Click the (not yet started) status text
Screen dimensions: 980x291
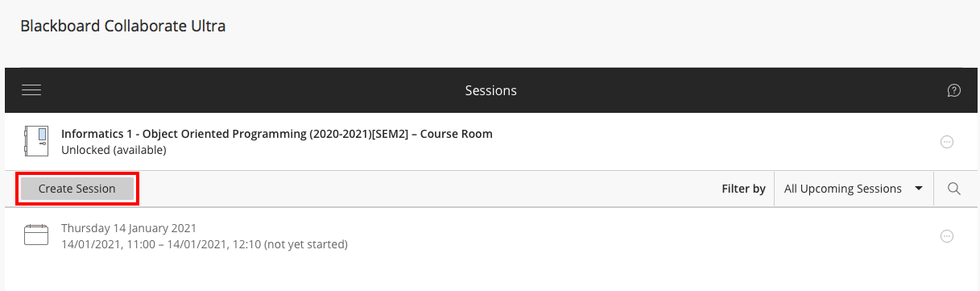(x=305, y=244)
